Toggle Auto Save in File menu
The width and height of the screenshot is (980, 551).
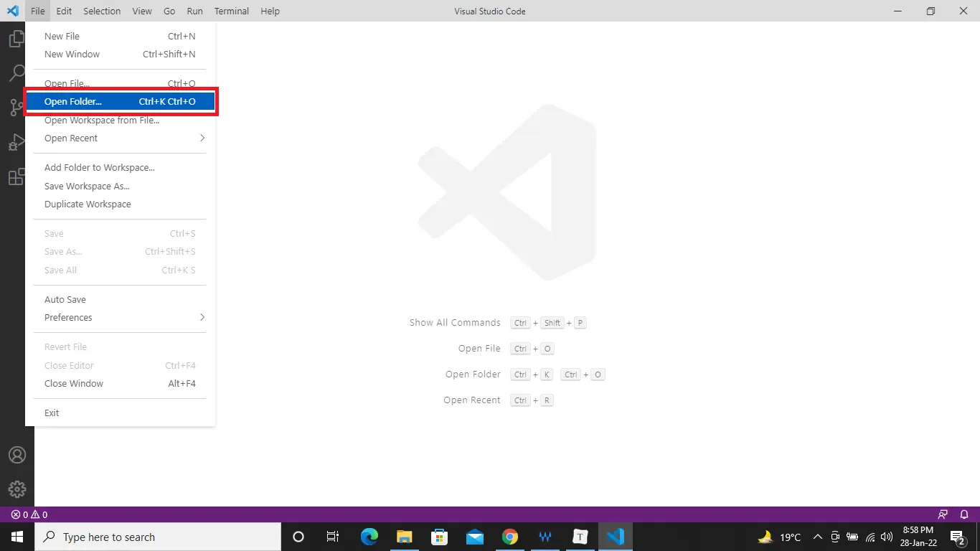pyautogui.click(x=65, y=299)
